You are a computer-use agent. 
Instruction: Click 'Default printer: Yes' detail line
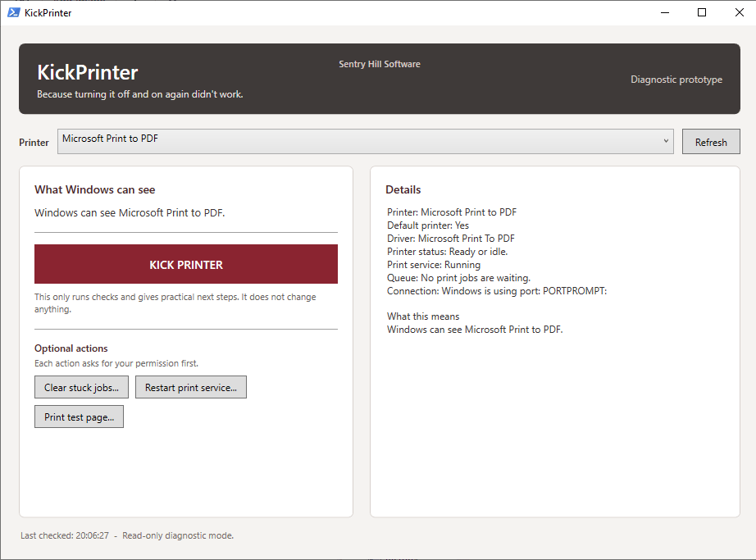pyautogui.click(x=428, y=225)
